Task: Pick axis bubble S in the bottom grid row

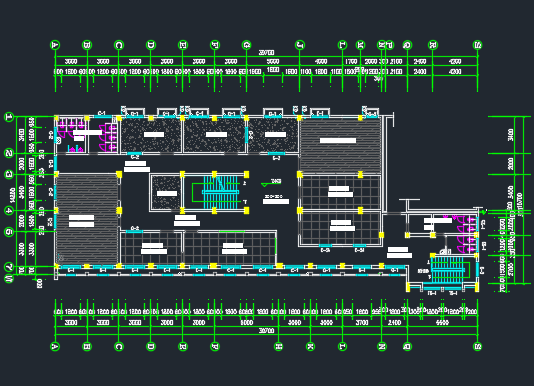Action: pyautogui.click(x=477, y=346)
